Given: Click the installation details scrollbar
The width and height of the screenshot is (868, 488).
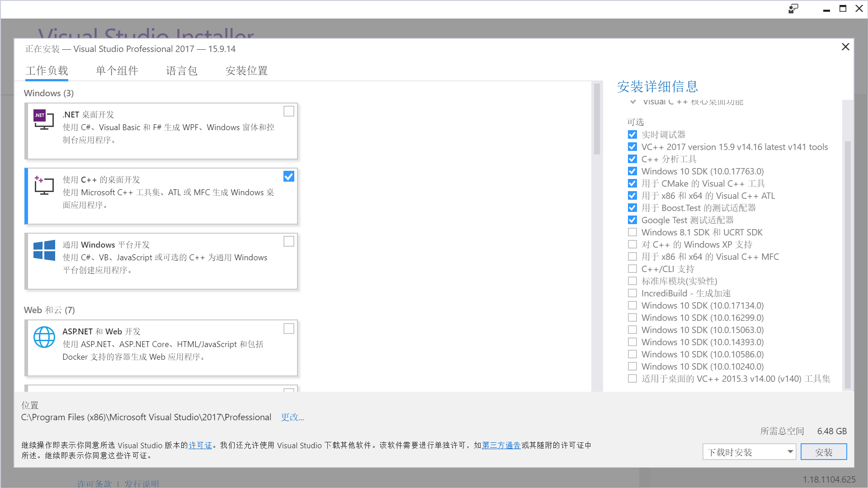Looking at the screenshot, I should point(848,264).
